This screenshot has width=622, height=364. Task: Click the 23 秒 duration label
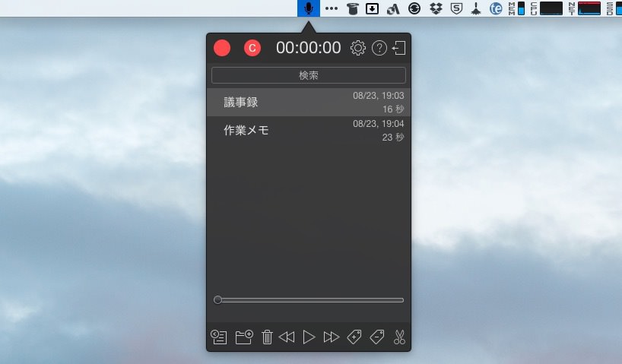tap(393, 138)
